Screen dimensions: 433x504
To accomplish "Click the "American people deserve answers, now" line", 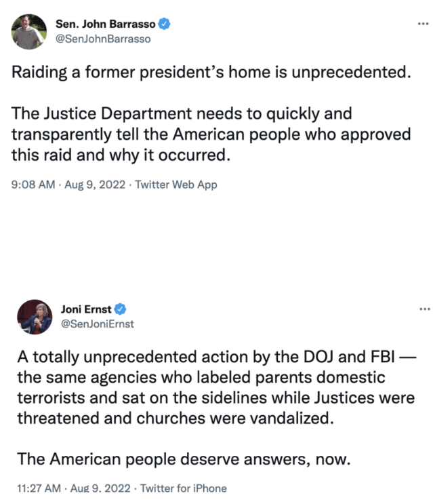I will (184, 459).
